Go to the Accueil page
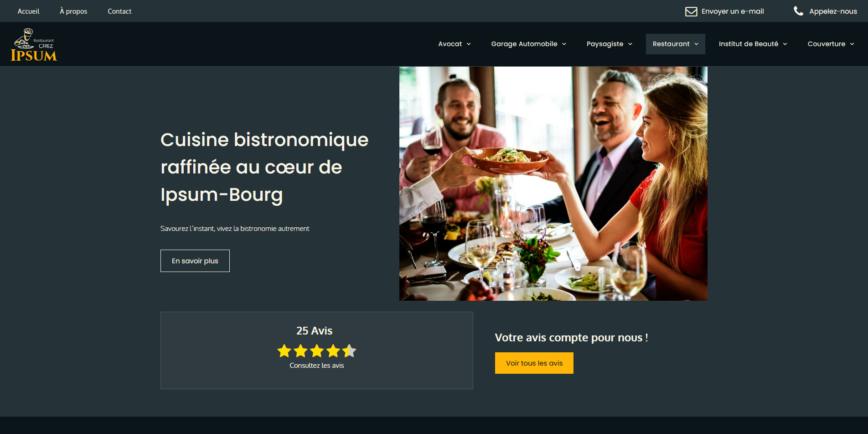 coord(29,11)
